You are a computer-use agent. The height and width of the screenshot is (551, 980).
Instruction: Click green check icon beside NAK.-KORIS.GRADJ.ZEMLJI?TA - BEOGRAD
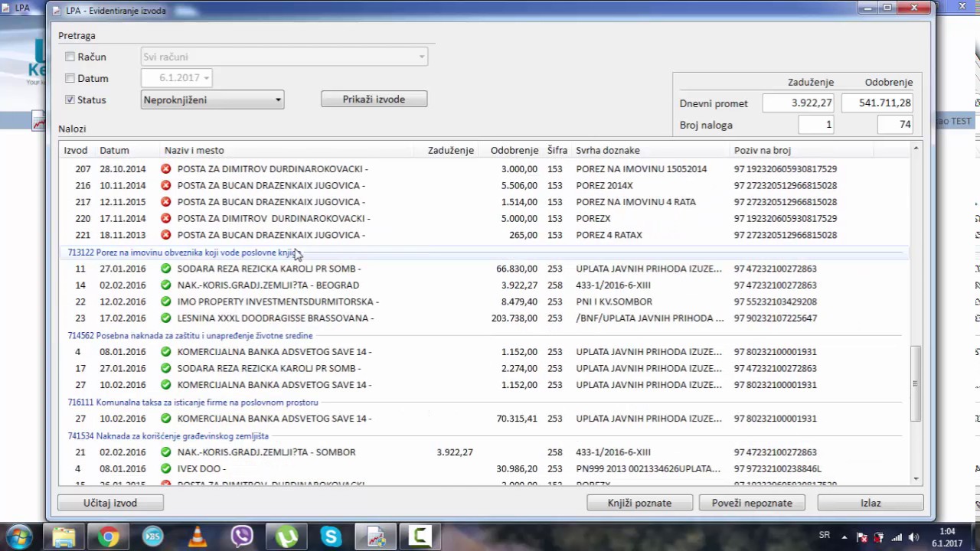pyautogui.click(x=165, y=285)
